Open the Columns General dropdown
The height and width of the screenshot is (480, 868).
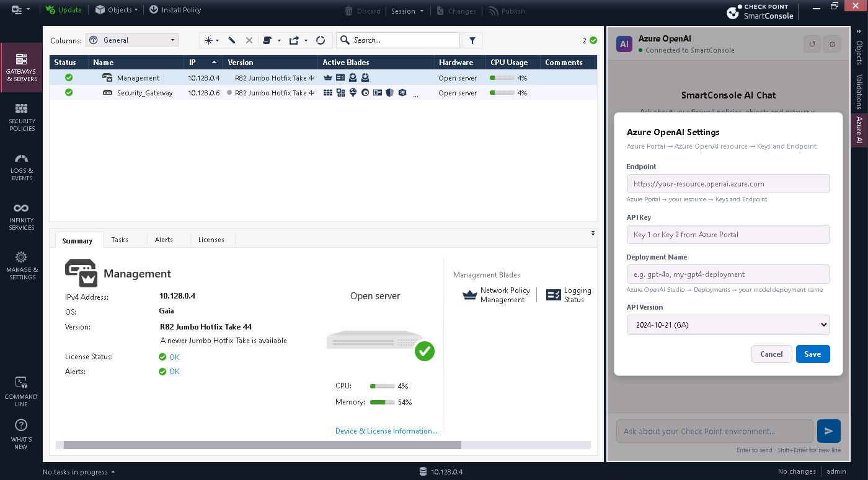(132, 40)
